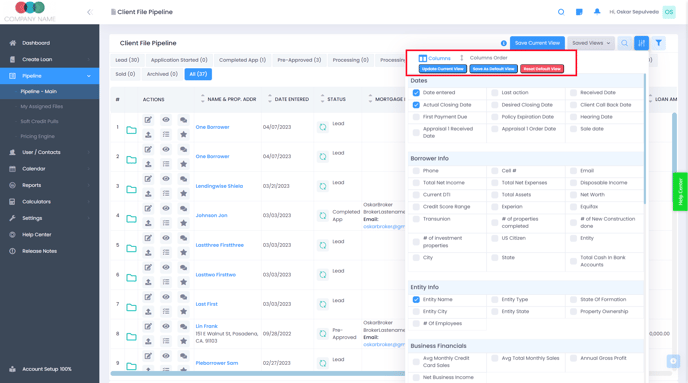Switch to the Lead (30) tab
The width and height of the screenshot is (688, 383).
pos(127,60)
